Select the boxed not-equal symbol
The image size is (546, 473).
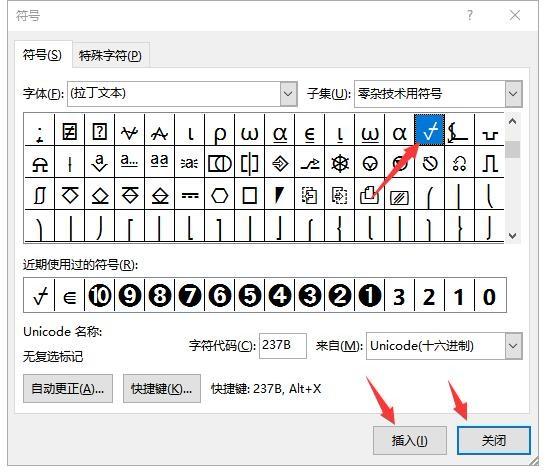pyautogui.click(x=70, y=131)
